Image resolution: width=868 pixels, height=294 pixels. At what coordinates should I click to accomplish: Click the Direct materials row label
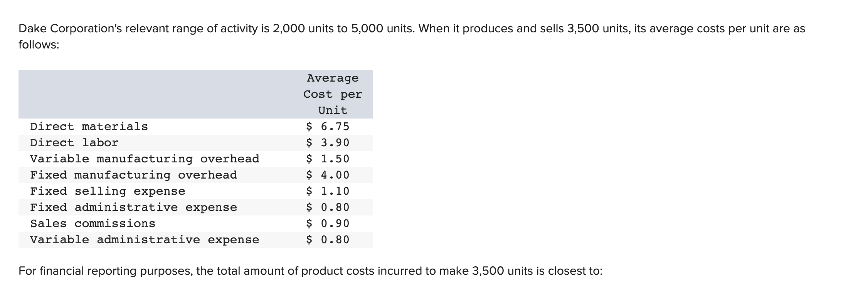tap(89, 127)
